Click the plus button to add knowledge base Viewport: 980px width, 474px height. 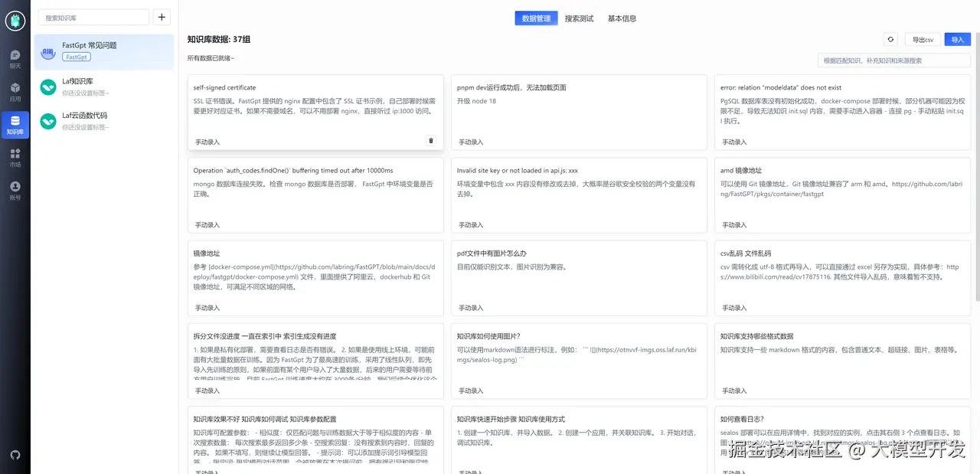[162, 18]
